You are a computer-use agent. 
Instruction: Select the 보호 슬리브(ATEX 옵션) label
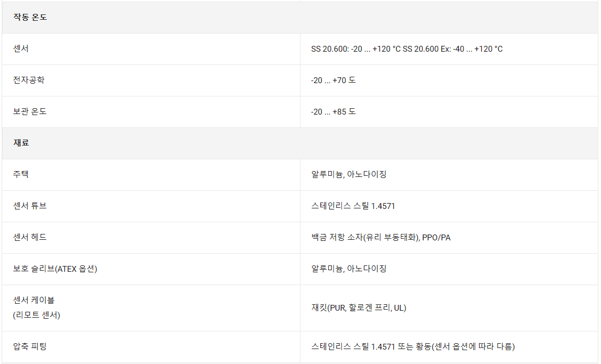(55, 268)
